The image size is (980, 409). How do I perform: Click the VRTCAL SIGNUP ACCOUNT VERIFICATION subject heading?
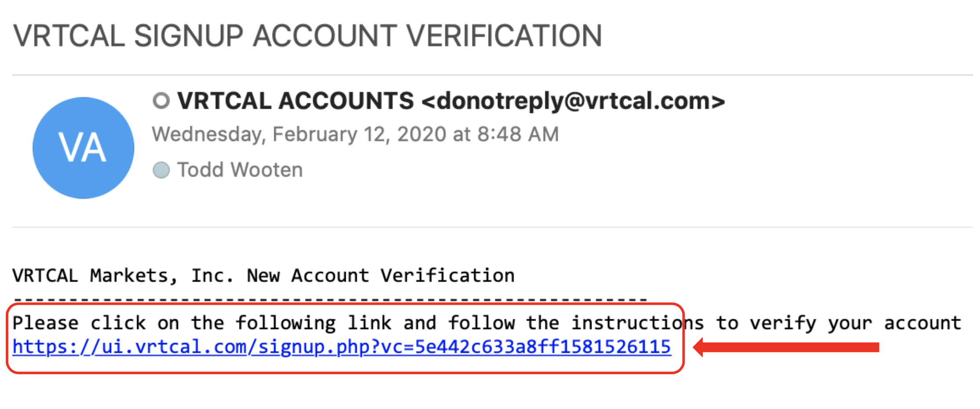(308, 36)
